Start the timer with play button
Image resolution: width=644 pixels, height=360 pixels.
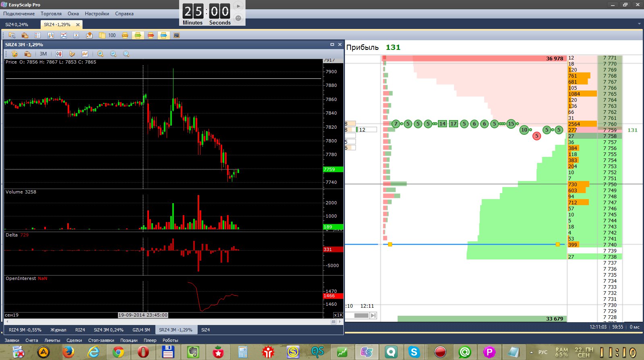[238, 6]
